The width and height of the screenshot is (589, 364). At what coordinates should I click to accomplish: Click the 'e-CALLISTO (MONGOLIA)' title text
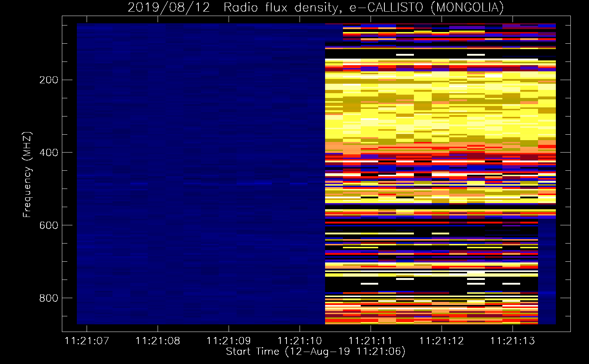pyautogui.click(x=426, y=8)
